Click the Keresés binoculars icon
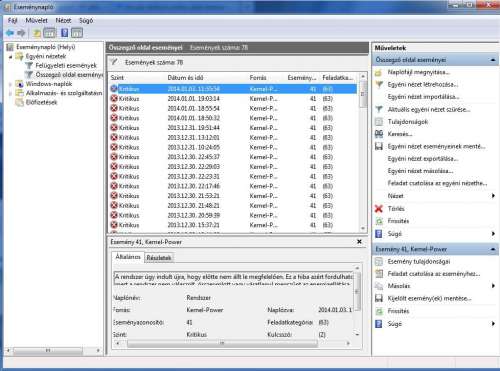 tap(379, 134)
